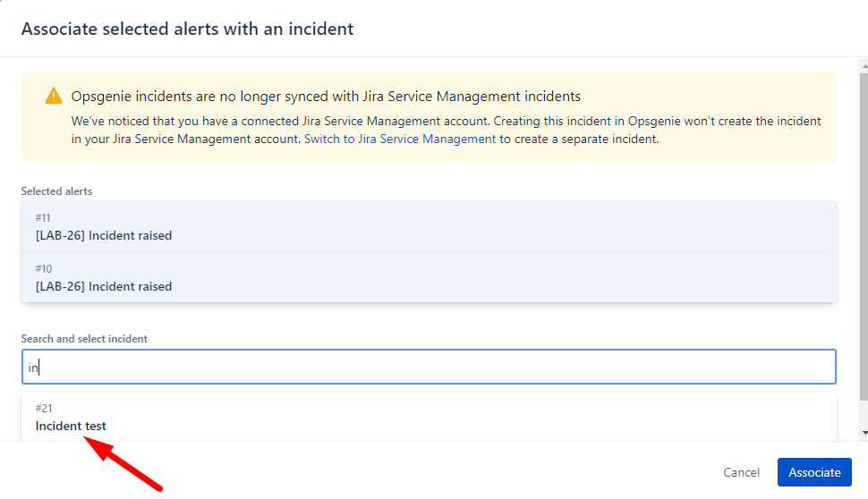Choose "Incident test" from the search results

[71, 427]
